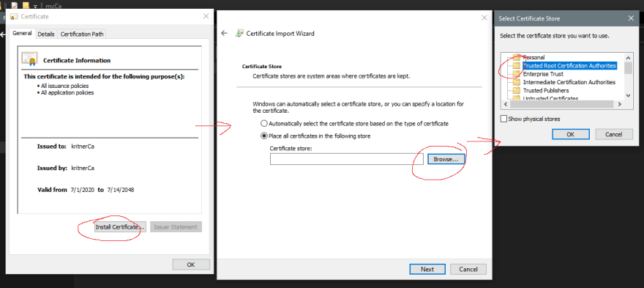Click the Certificate window title bar icon

(15, 17)
